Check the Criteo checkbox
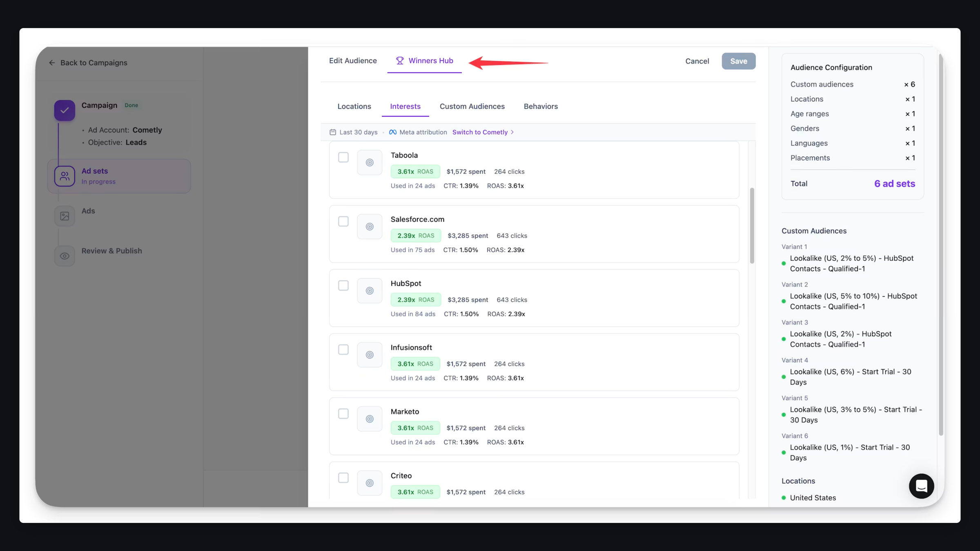The image size is (980, 551). [x=343, y=478]
